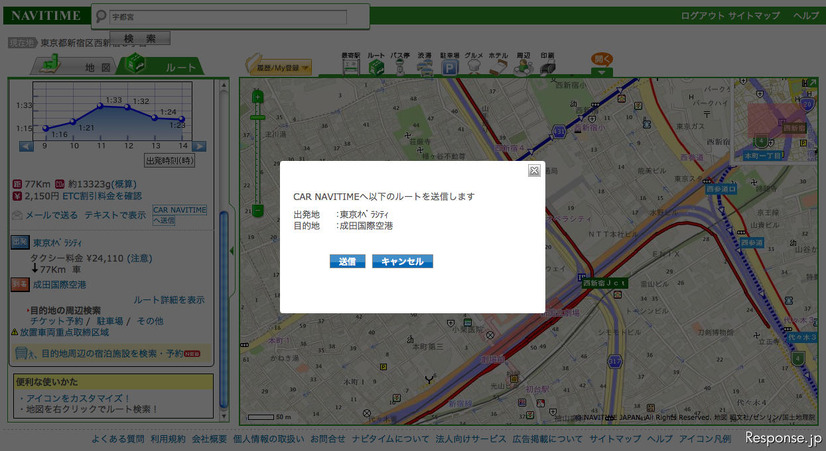The image size is (826, 451).
Task: Click the search field containing 宇都宮
Action: pyautogui.click(x=228, y=17)
